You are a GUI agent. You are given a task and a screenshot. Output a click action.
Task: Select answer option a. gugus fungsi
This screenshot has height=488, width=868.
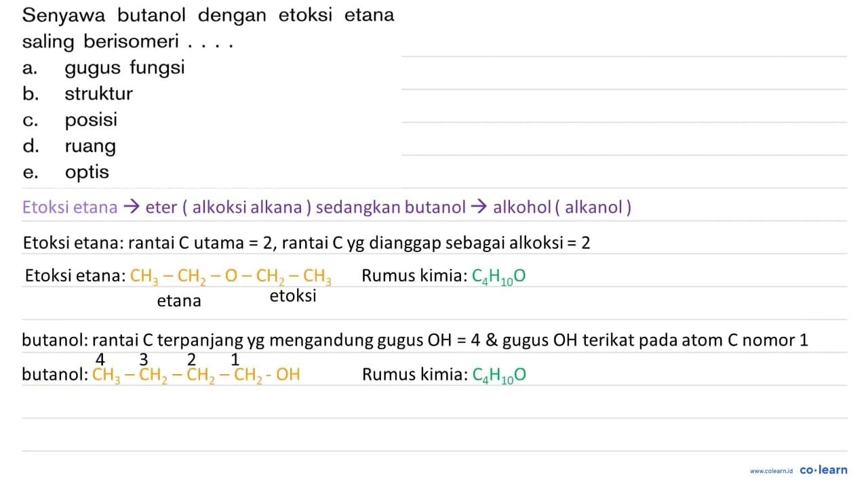[x=104, y=68]
